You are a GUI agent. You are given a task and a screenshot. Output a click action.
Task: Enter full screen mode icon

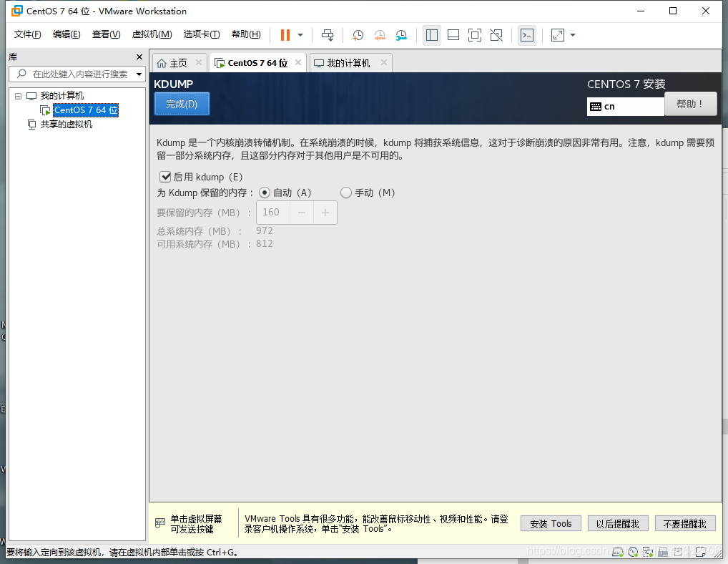tap(475, 35)
